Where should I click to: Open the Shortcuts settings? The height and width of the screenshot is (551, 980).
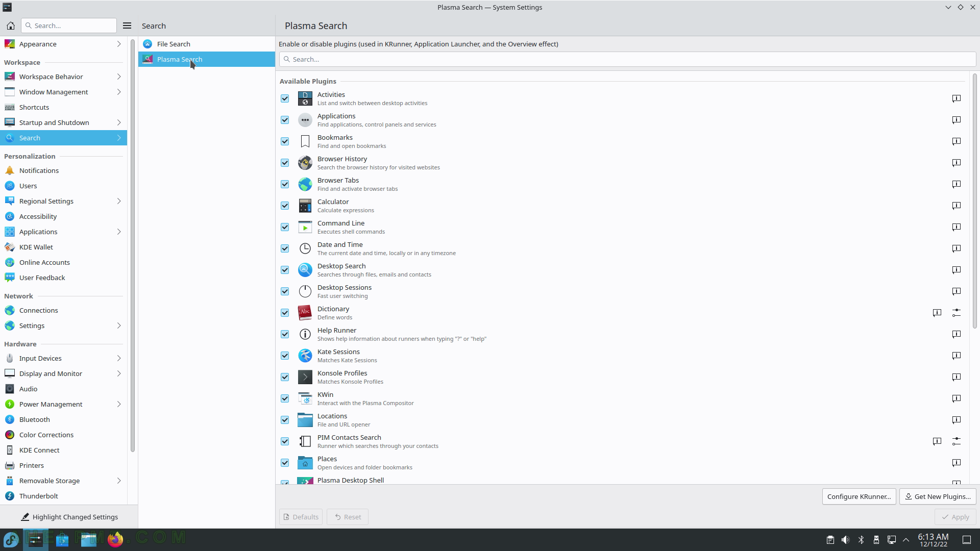click(63, 107)
